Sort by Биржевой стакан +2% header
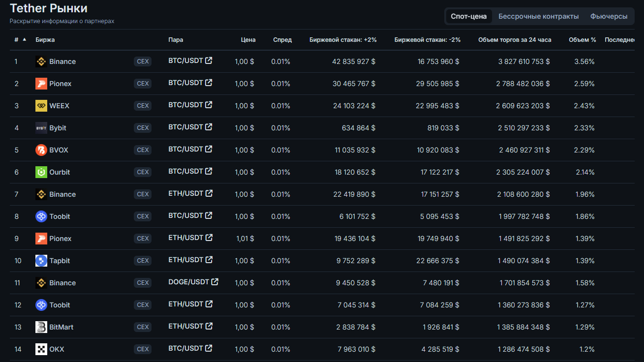The height and width of the screenshot is (362, 644). click(x=343, y=40)
